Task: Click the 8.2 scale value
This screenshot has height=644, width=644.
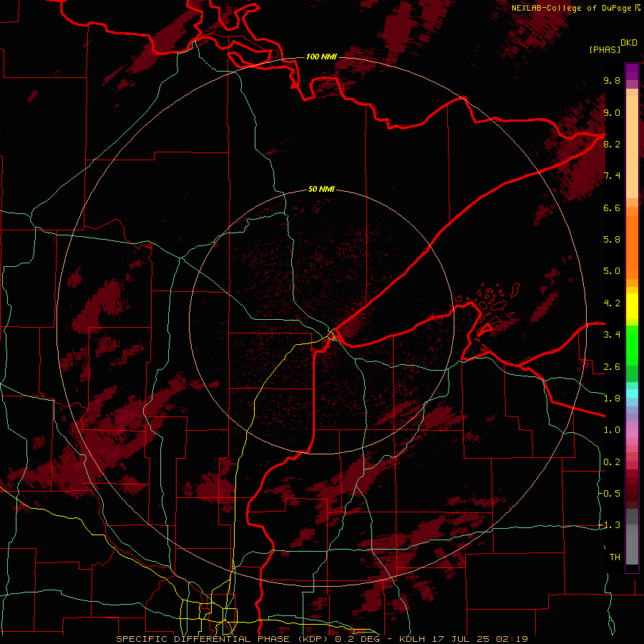Action: tap(612, 144)
